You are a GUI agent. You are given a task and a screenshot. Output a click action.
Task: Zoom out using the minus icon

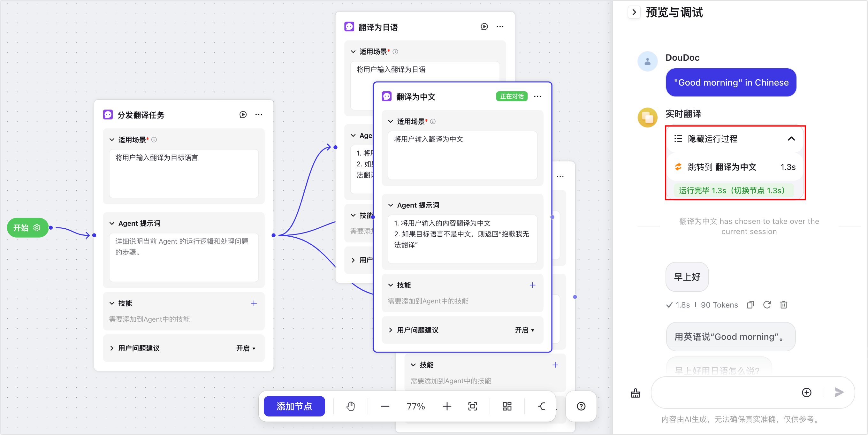pyautogui.click(x=385, y=406)
